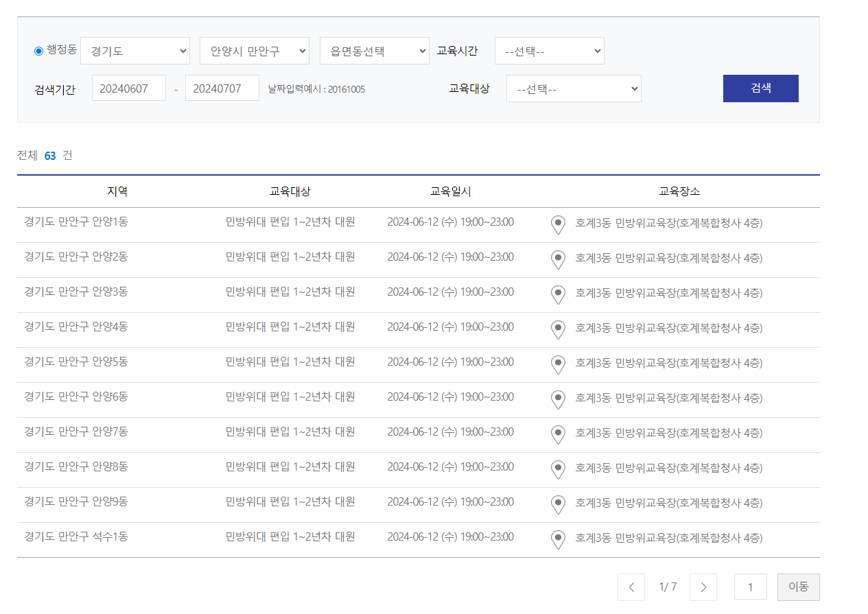
Task: Open the 안양시 만안구 district dropdown
Action: [255, 51]
